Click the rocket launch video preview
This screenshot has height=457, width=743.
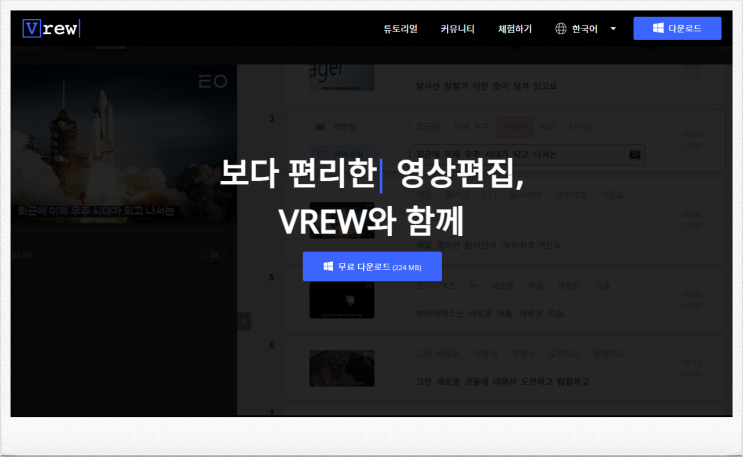pos(124,144)
